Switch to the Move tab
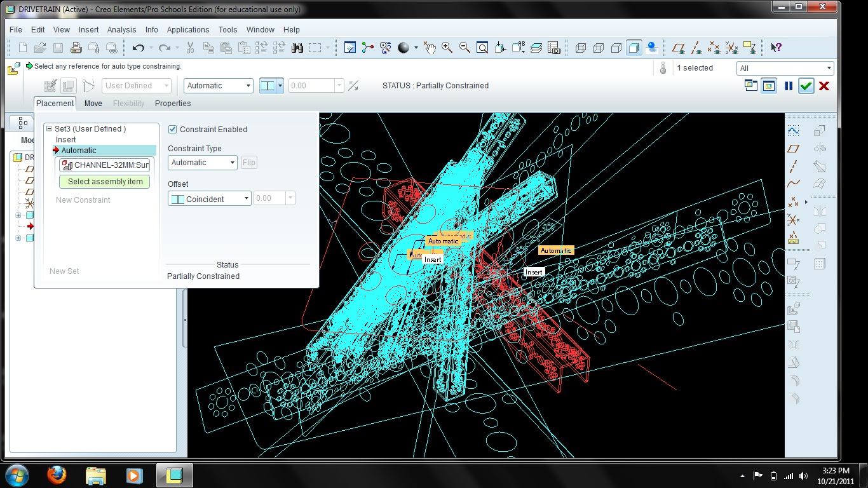This screenshot has height=488, width=868. pos(93,104)
